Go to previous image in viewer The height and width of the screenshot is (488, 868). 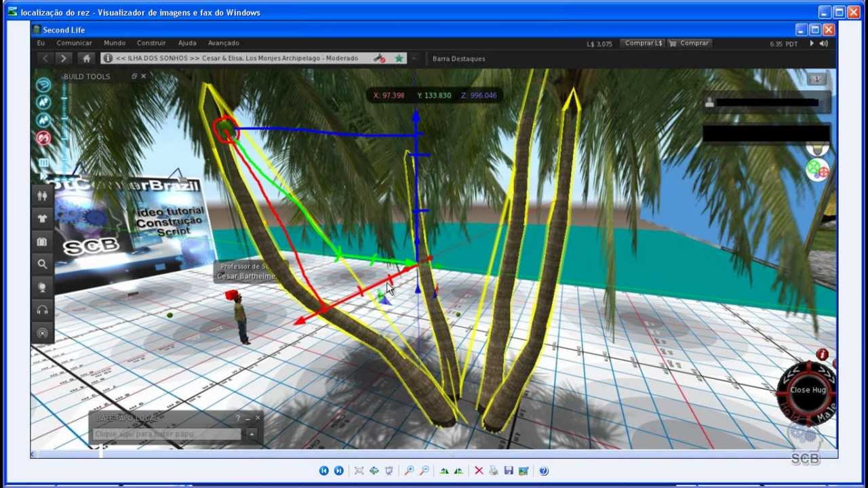pos(324,470)
